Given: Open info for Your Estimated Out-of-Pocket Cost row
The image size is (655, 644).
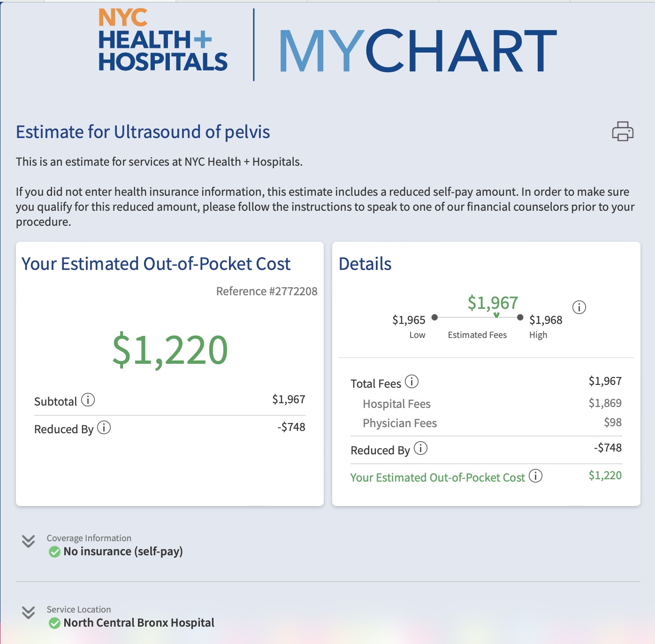Looking at the screenshot, I should [535, 476].
